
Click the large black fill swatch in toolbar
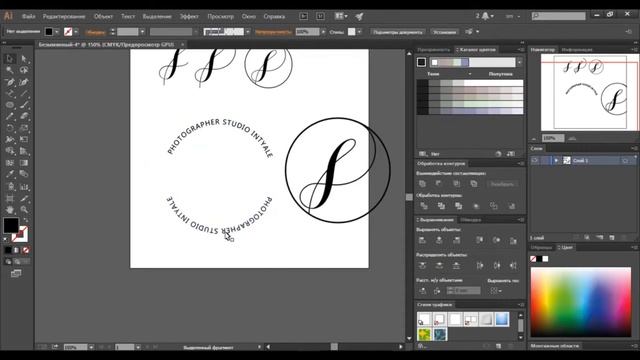tap(11, 225)
